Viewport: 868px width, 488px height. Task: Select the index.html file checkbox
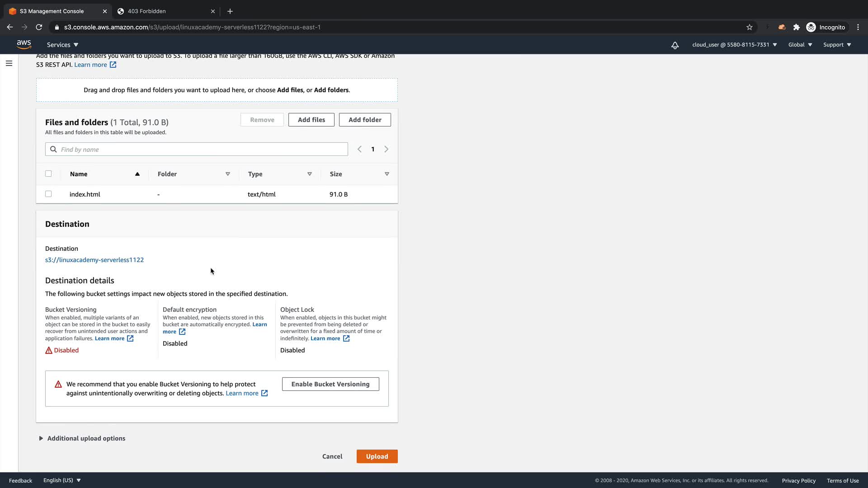(x=48, y=194)
